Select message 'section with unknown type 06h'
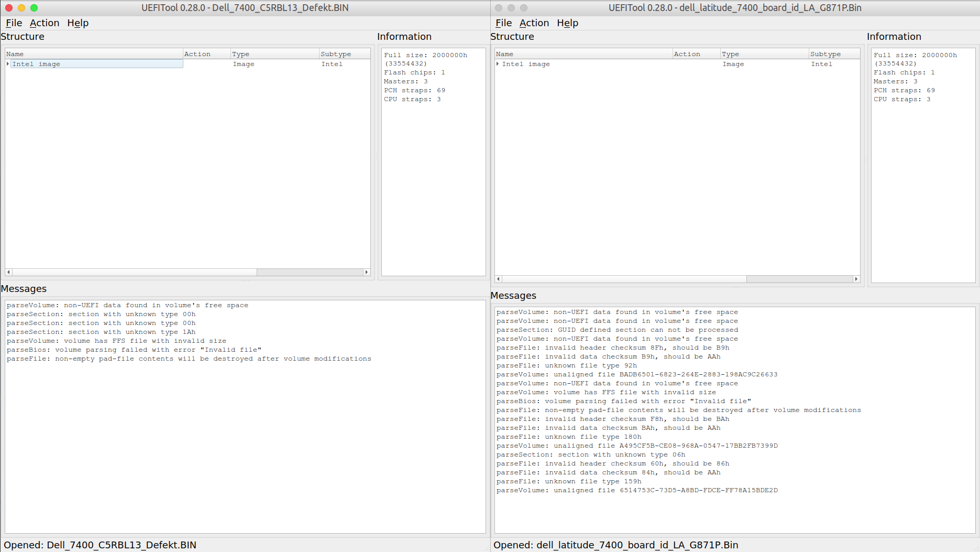980x552 pixels. tap(591, 454)
